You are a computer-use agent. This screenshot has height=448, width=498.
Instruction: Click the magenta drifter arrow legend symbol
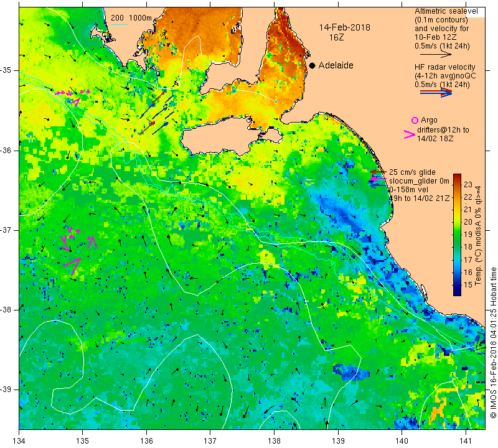coord(409,134)
